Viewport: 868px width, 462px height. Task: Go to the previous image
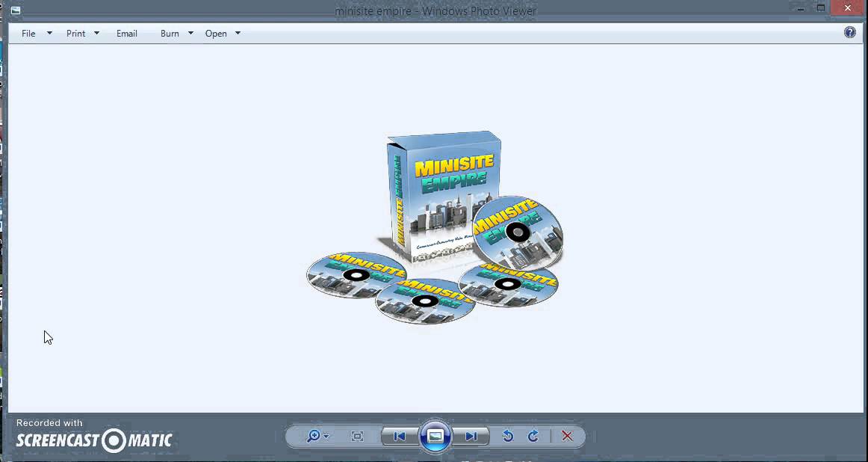(x=399, y=437)
